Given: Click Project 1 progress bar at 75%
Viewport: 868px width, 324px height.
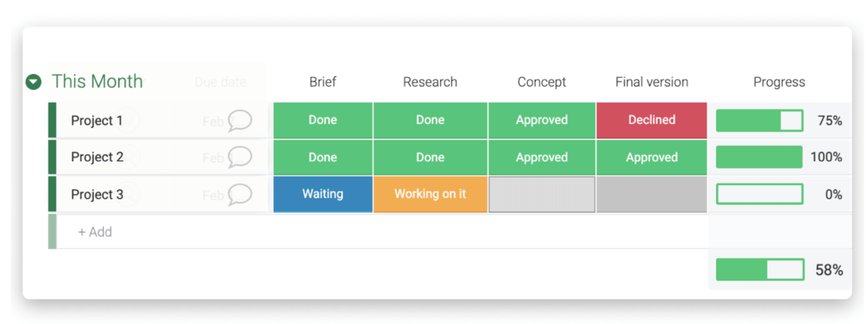Looking at the screenshot, I should click(x=759, y=121).
